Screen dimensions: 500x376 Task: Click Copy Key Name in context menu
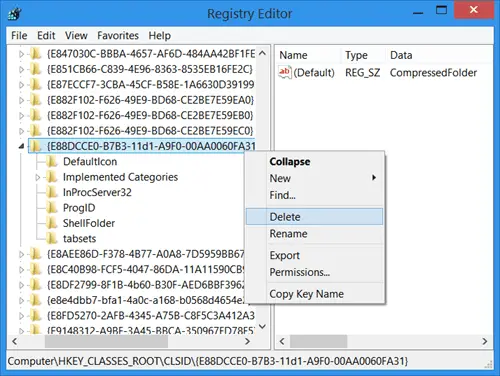(x=306, y=294)
